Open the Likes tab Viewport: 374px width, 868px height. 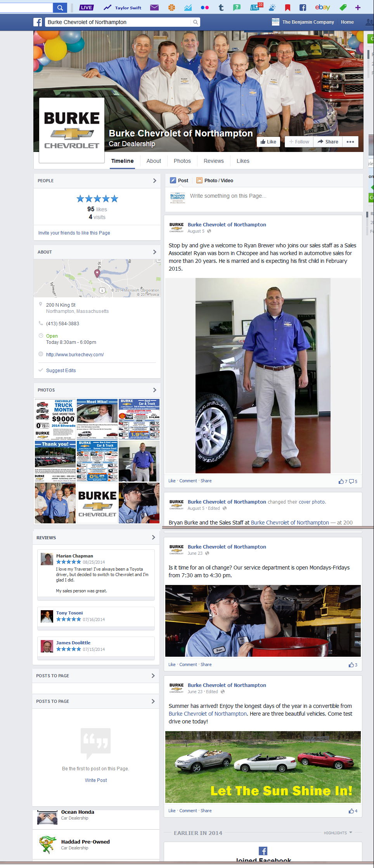[x=243, y=161]
